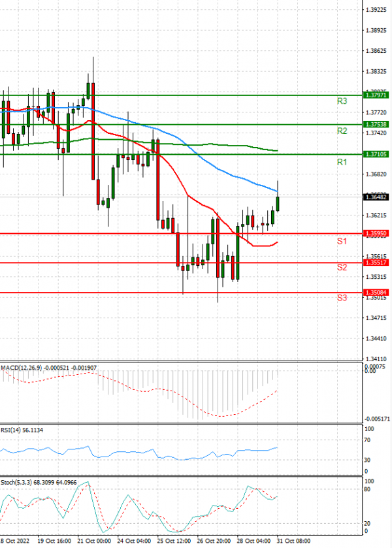Image resolution: width=392 pixels, height=548 pixels.
Task: Click the R2 resistance label
Action: click(342, 131)
